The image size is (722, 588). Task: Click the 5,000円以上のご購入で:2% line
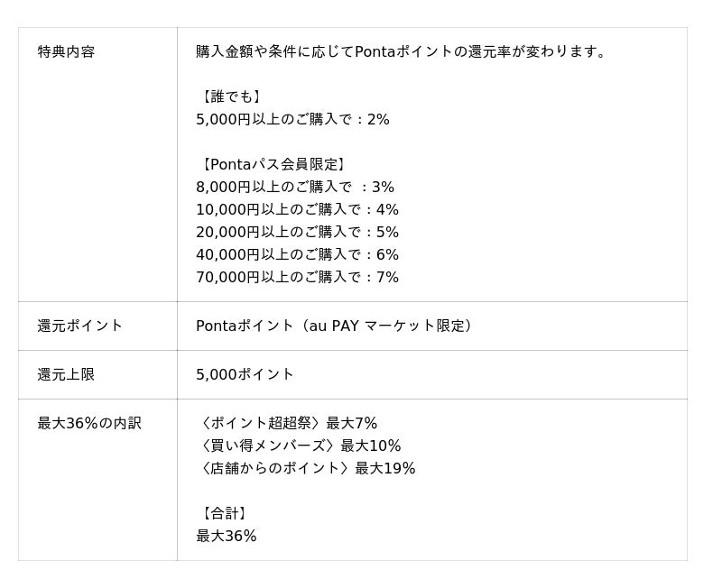[292, 120]
